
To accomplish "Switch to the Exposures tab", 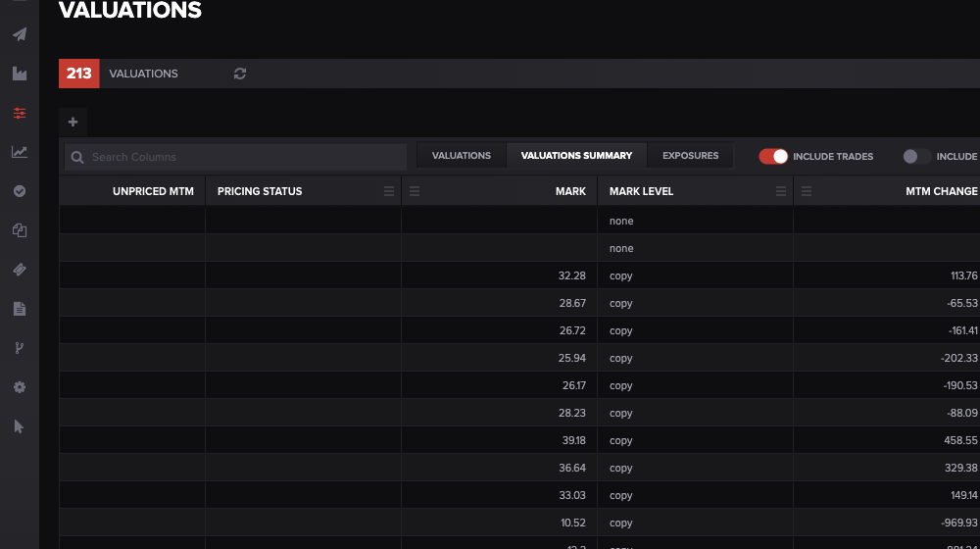I will (690, 156).
